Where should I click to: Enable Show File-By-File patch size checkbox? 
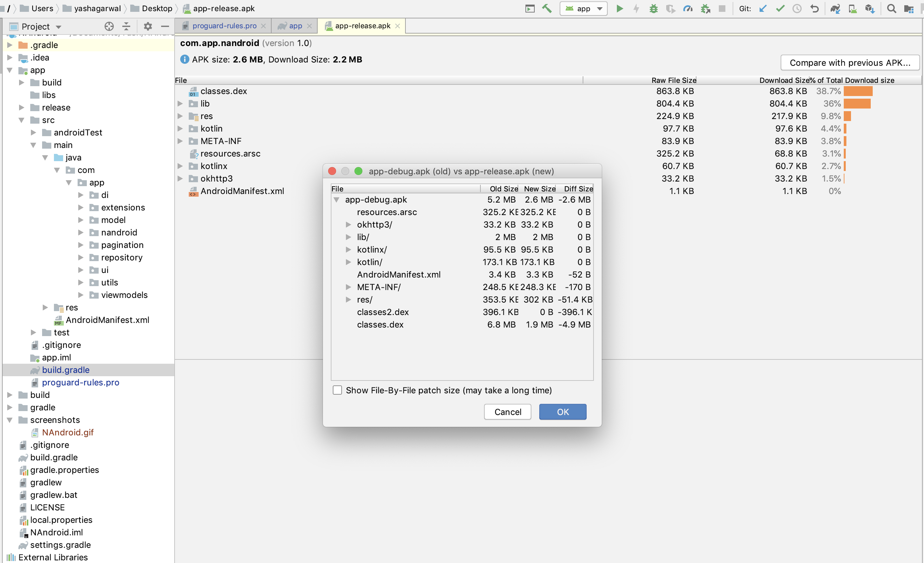(337, 390)
